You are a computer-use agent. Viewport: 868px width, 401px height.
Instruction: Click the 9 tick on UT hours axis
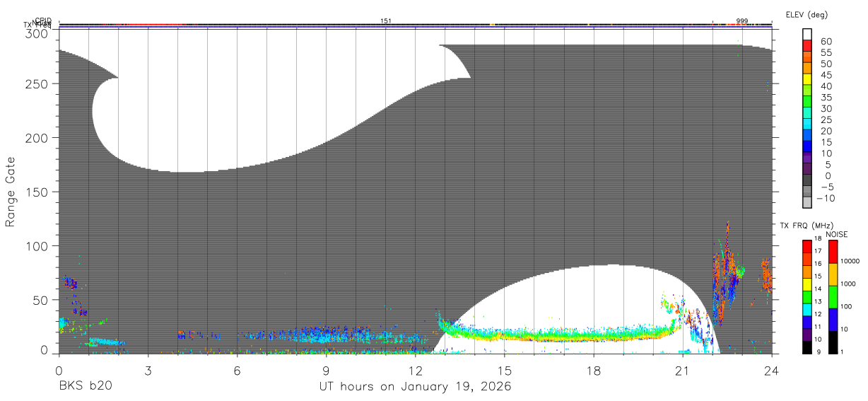click(326, 370)
